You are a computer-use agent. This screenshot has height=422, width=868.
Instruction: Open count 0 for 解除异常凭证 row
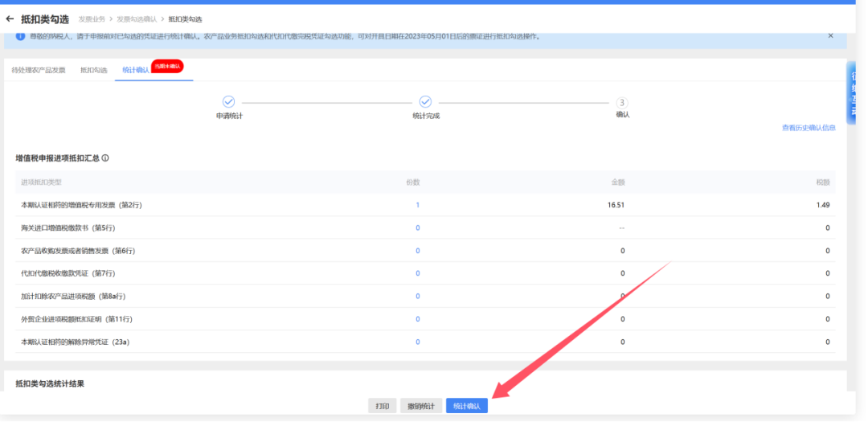click(417, 342)
